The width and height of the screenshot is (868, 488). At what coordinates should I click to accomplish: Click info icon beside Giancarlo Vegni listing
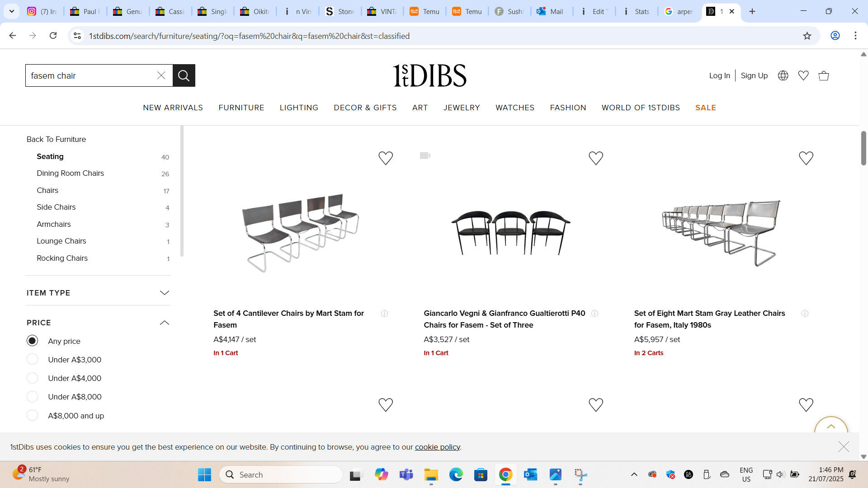click(595, 314)
